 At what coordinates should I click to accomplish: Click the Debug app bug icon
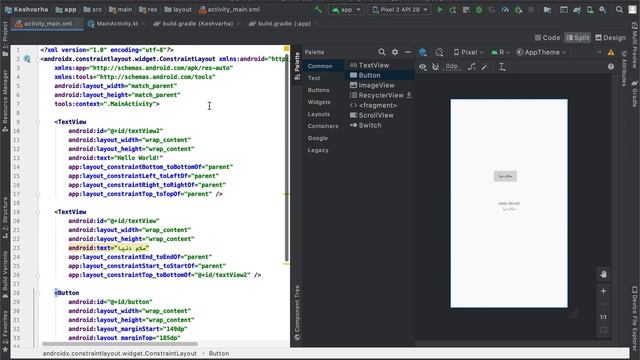coord(479,9)
